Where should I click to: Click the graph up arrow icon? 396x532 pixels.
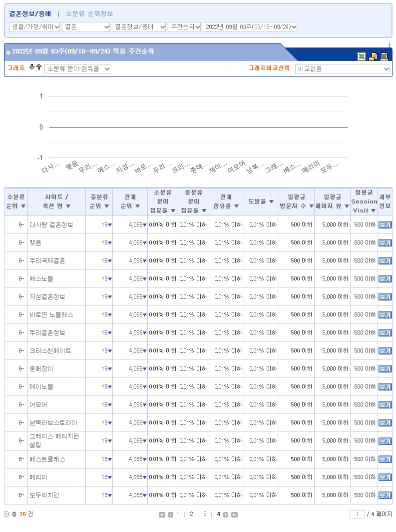pos(39,67)
